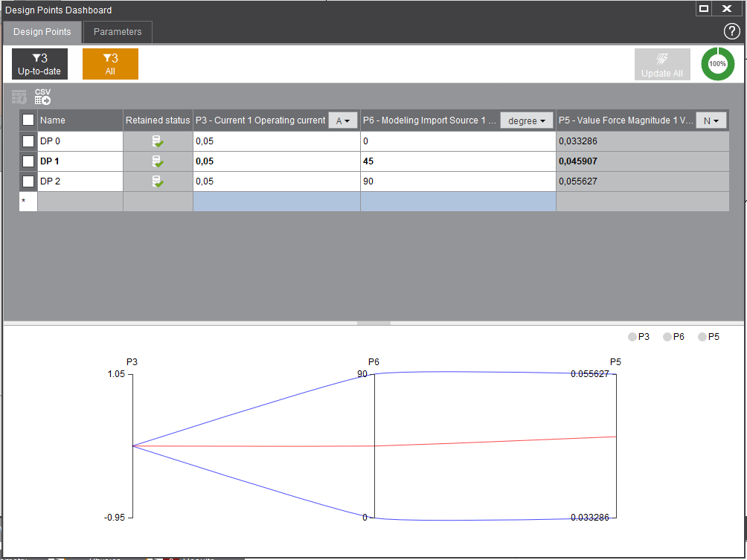The height and width of the screenshot is (560, 747).
Task: Click DP 2 angle value 90
Action: pyautogui.click(x=458, y=181)
